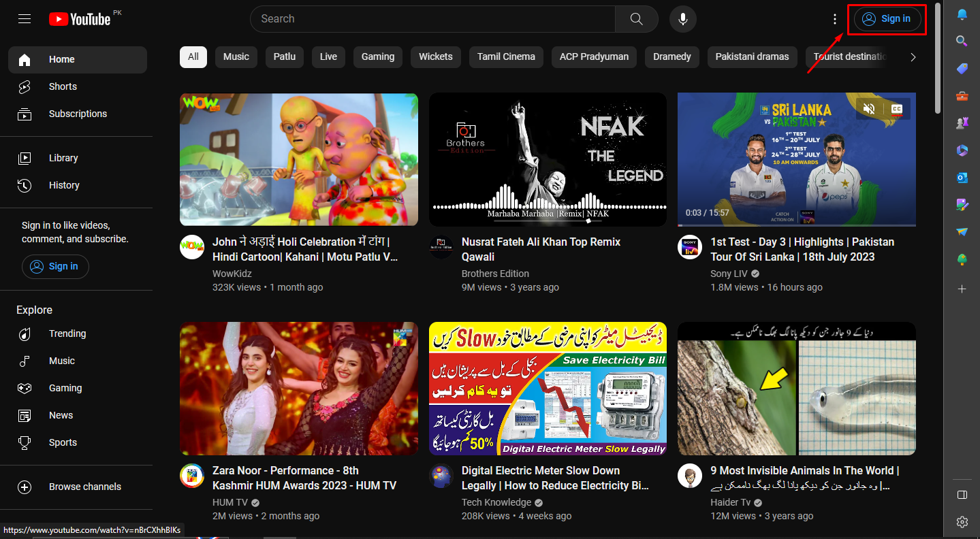Viewport: 980px width, 539px height.
Task: Click the Haider Tv channel avatar
Action: point(690,476)
